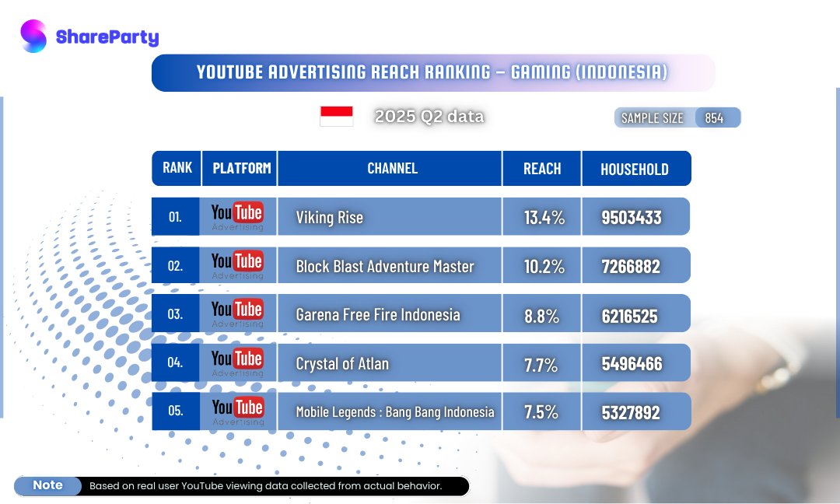
Task: Click the Viking Rise channel name
Action: 328,218
